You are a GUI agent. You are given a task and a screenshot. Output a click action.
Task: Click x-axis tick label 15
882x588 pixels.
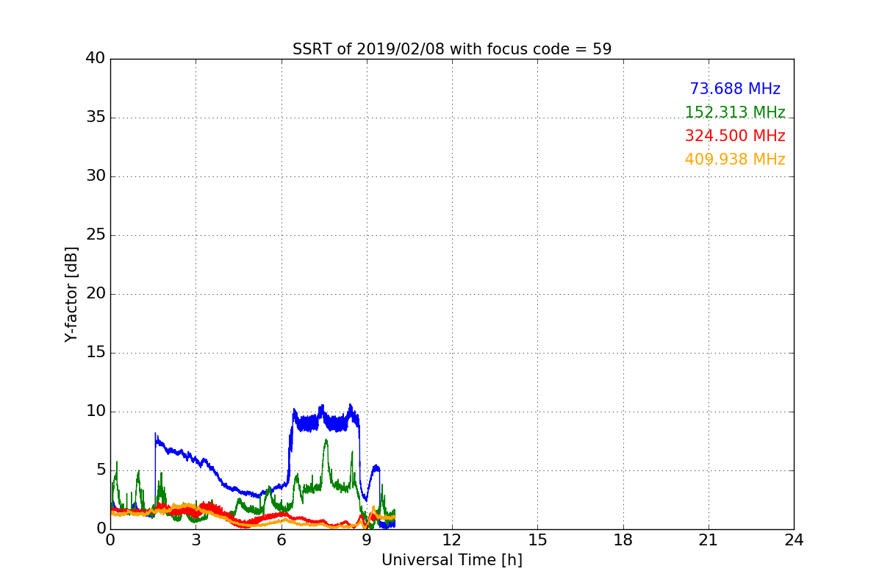pos(537,540)
